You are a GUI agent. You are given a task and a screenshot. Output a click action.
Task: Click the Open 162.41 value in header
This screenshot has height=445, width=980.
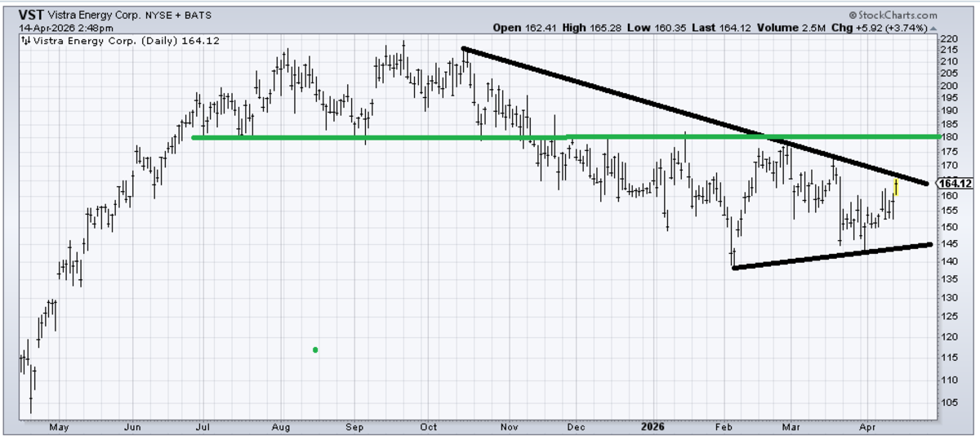tap(525, 28)
